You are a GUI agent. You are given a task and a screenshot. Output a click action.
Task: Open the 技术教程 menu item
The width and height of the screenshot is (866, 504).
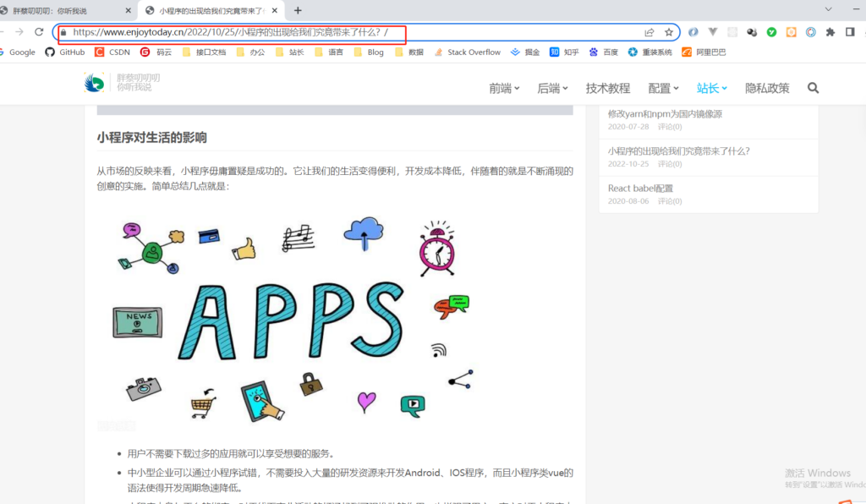tap(608, 88)
